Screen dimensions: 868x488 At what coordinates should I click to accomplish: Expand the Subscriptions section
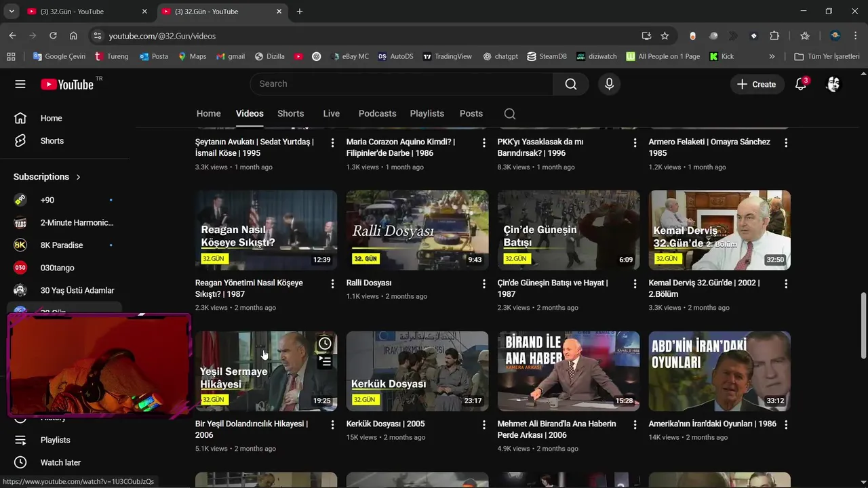tap(47, 177)
